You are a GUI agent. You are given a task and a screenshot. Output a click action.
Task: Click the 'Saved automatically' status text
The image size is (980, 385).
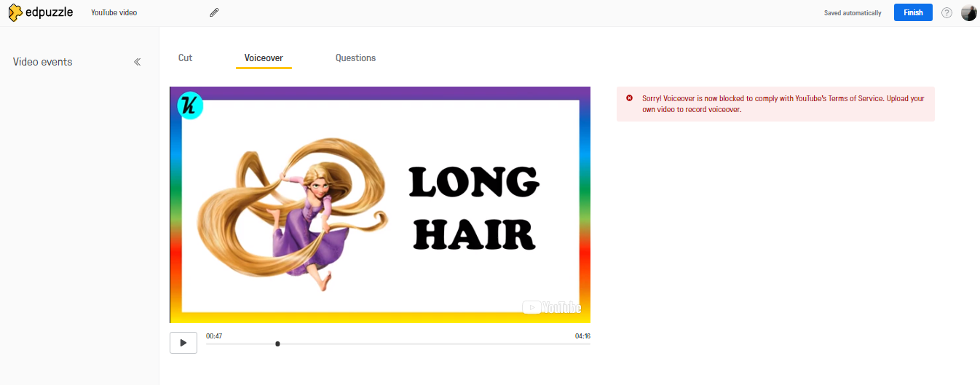853,12
